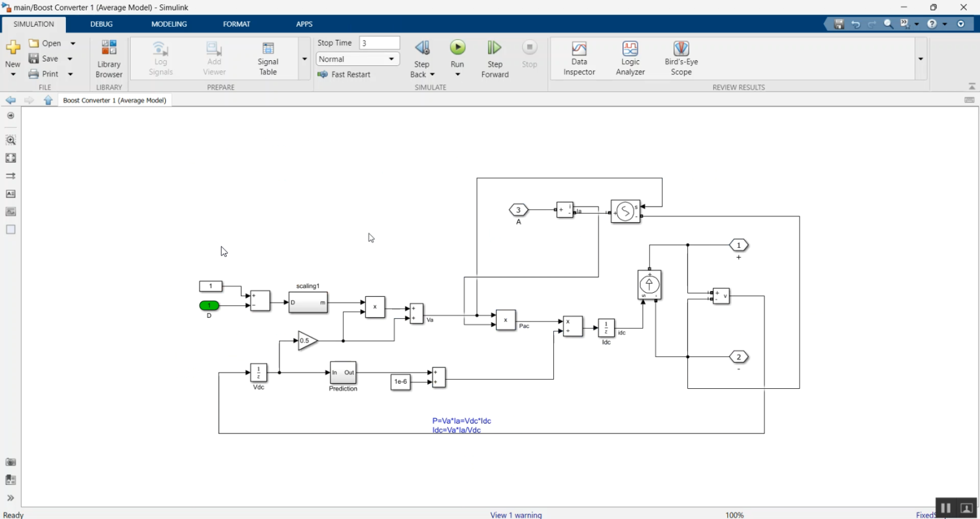
Task: Click the Run simulation button
Action: [x=457, y=48]
